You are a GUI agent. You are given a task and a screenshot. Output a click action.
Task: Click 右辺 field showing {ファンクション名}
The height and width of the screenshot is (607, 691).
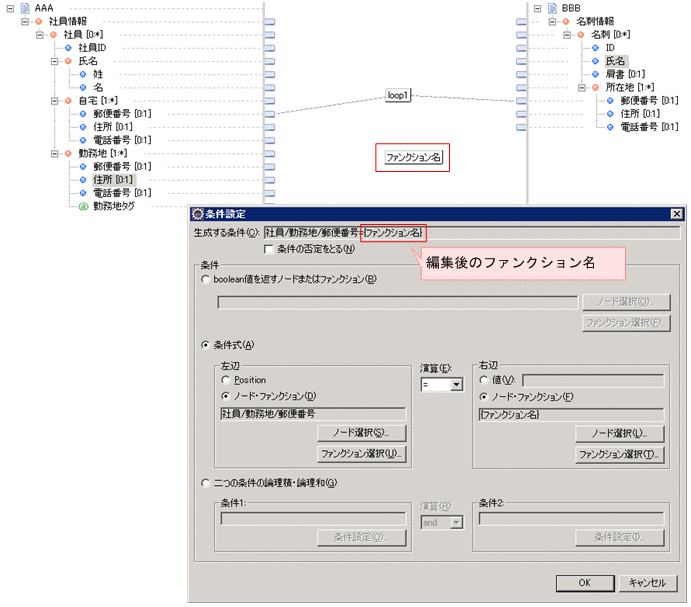[571, 414]
